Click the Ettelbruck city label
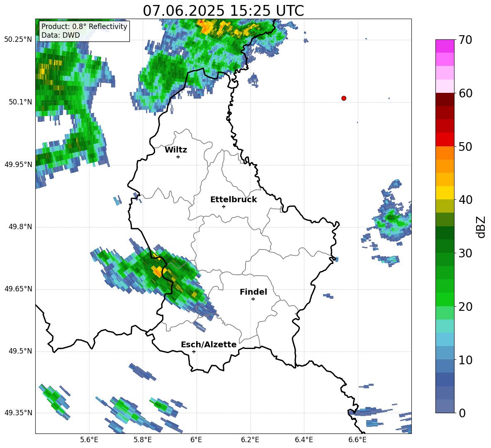491x448 pixels. tap(233, 200)
